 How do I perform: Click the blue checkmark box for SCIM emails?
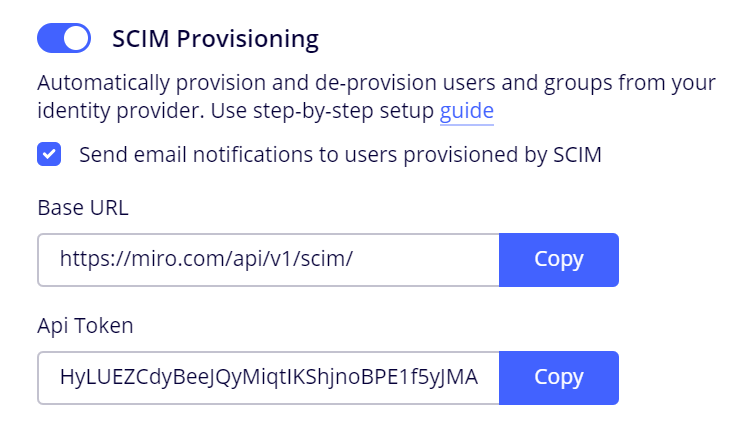[49, 155]
